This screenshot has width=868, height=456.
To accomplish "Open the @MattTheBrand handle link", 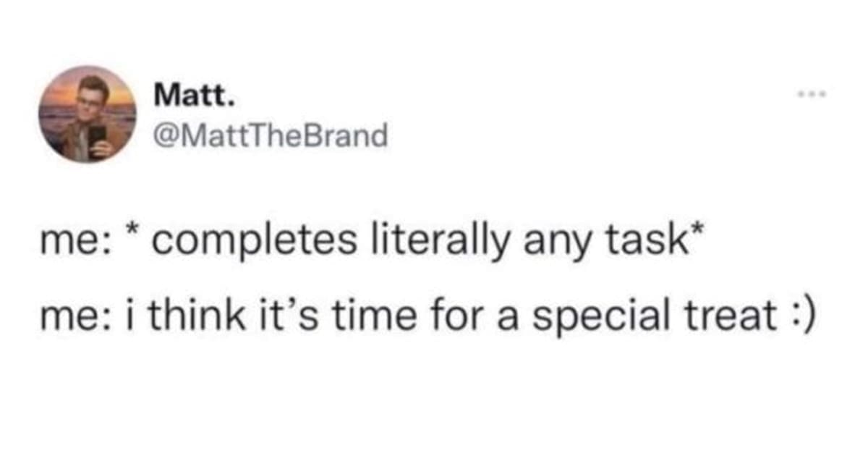I will tap(271, 134).
